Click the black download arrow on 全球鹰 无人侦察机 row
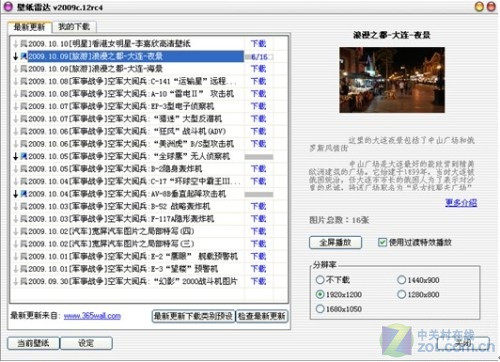Screen dimensions: 500x362 [x=15, y=156]
